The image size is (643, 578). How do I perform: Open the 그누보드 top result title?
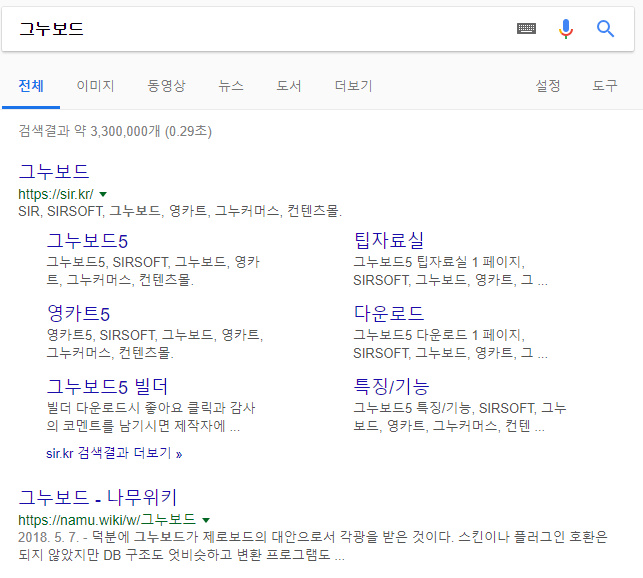click(x=54, y=171)
